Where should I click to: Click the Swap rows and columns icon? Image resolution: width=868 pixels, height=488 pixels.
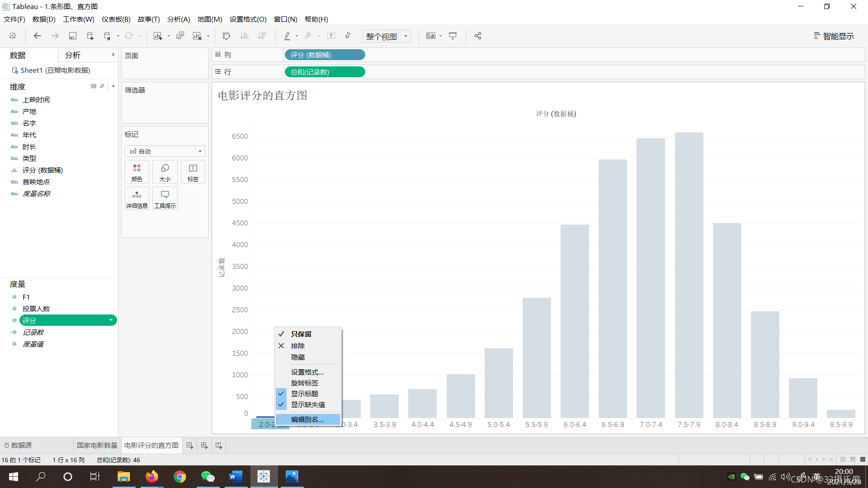(226, 36)
